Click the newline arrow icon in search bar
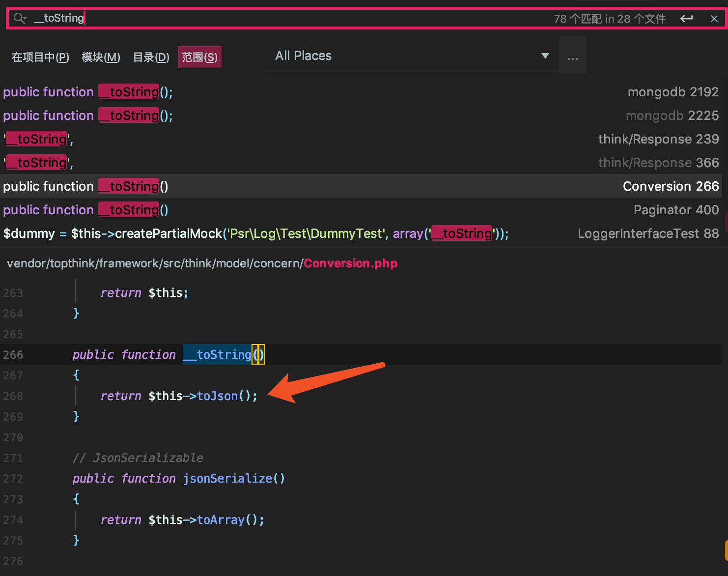Screen dimensions: 728x576 coord(686,19)
